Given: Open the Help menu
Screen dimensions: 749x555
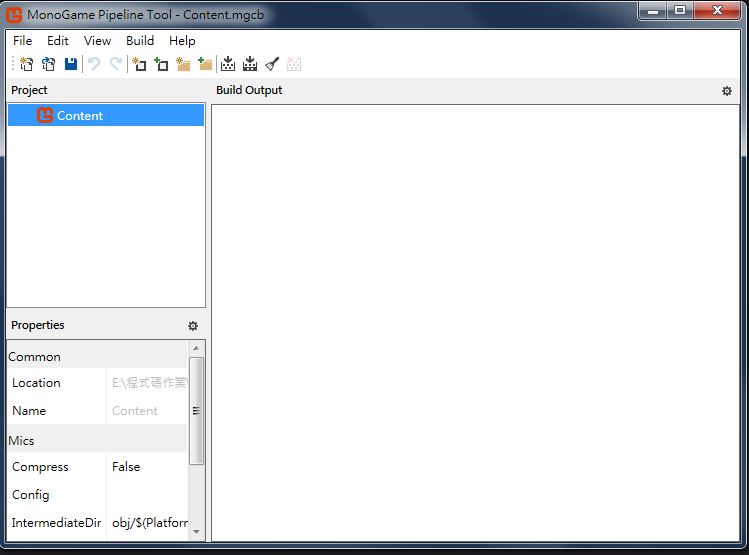Looking at the screenshot, I should click(182, 41).
